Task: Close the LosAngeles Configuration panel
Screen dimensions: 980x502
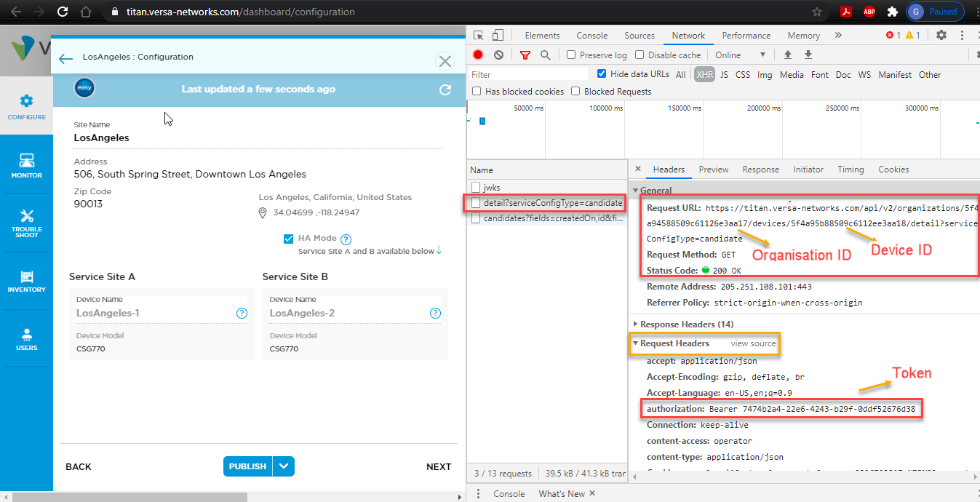Action: 445,62
